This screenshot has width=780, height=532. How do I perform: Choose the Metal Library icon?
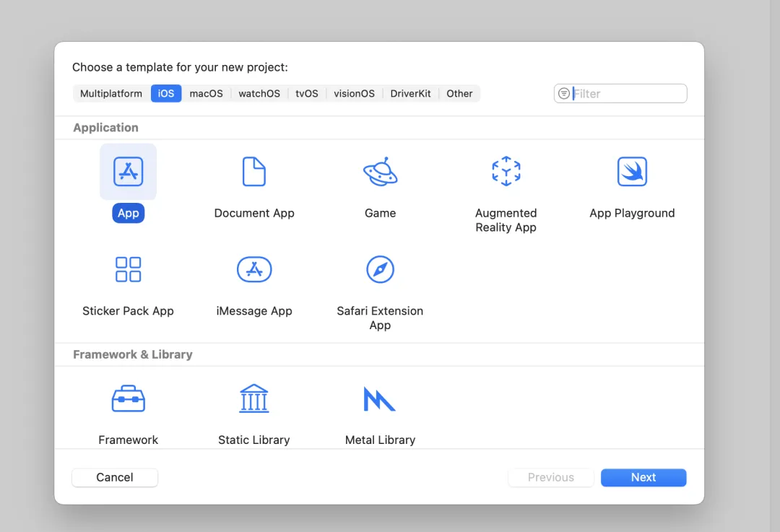(380, 398)
